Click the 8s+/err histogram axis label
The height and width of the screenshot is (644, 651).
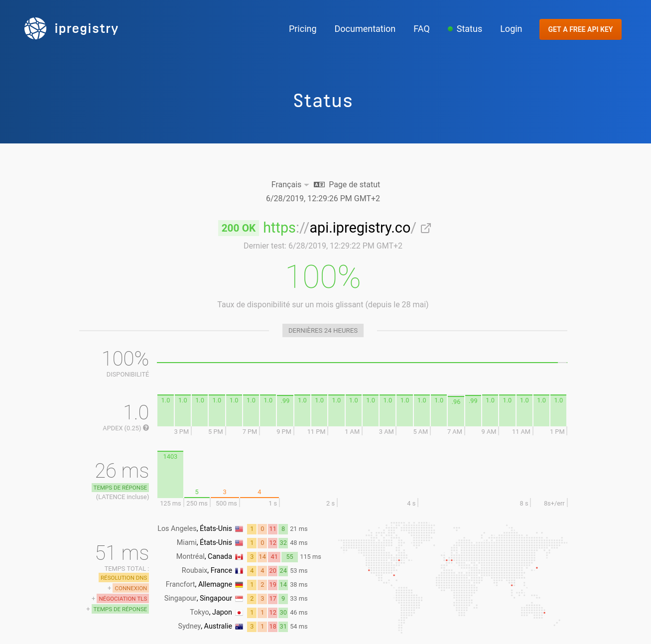pyautogui.click(x=554, y=504)
